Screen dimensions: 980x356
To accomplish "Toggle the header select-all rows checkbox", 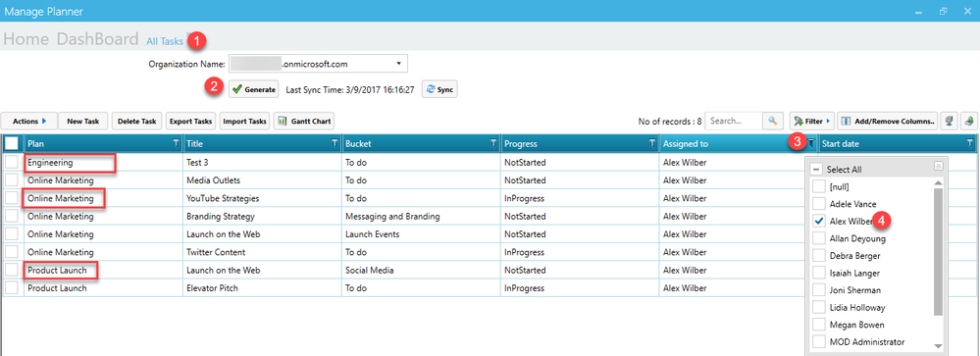I will 12,143.
